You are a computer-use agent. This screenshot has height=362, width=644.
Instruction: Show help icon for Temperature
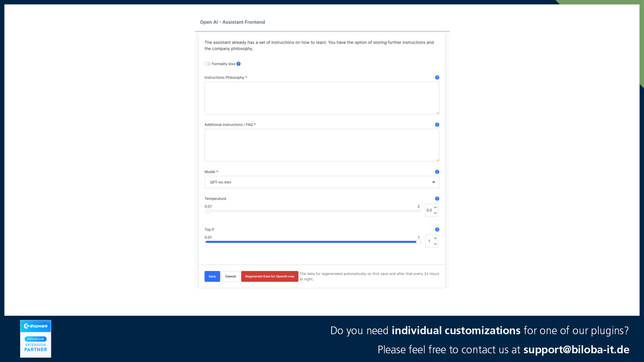click(437, 199)
